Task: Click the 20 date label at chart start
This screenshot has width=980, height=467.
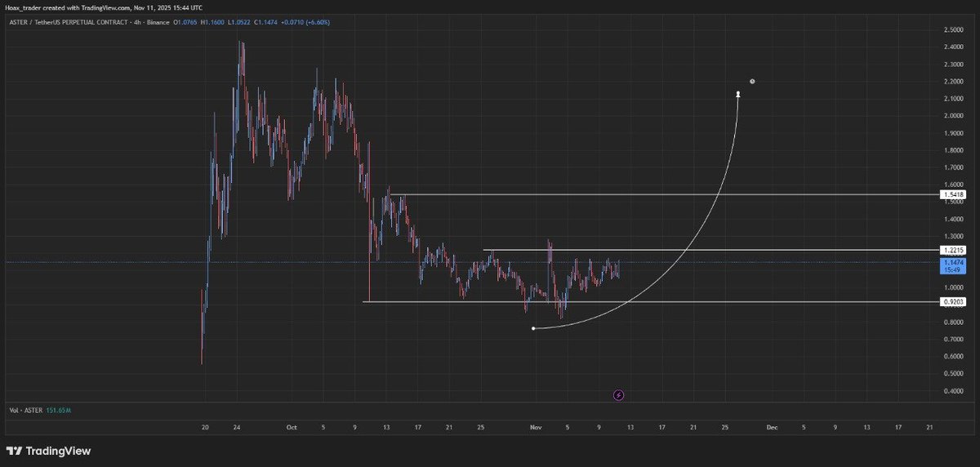Action: 205,426
